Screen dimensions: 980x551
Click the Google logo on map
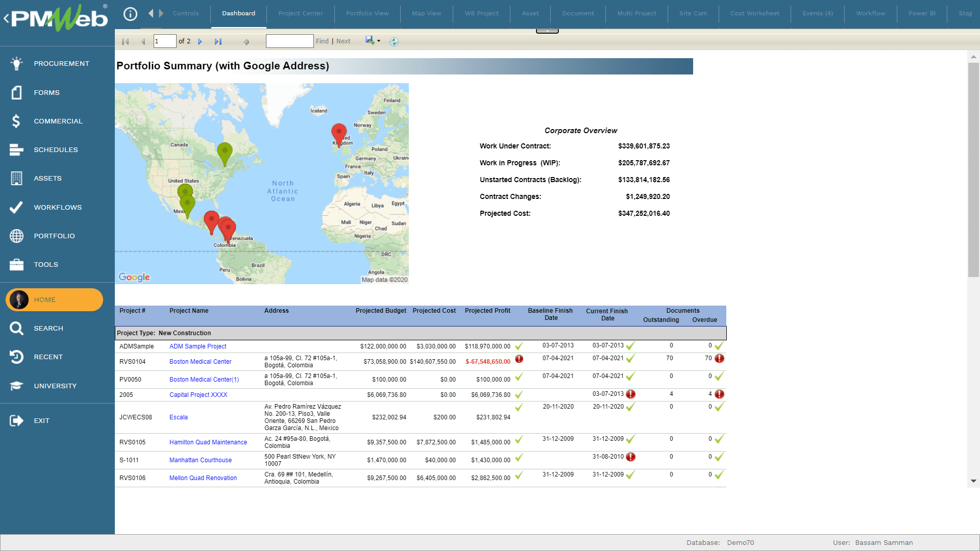134,277
